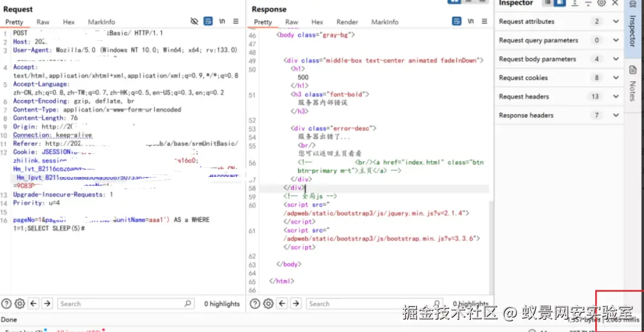644x332 pixels.
Task: Focus the Response search field
Action: point(375,304)
